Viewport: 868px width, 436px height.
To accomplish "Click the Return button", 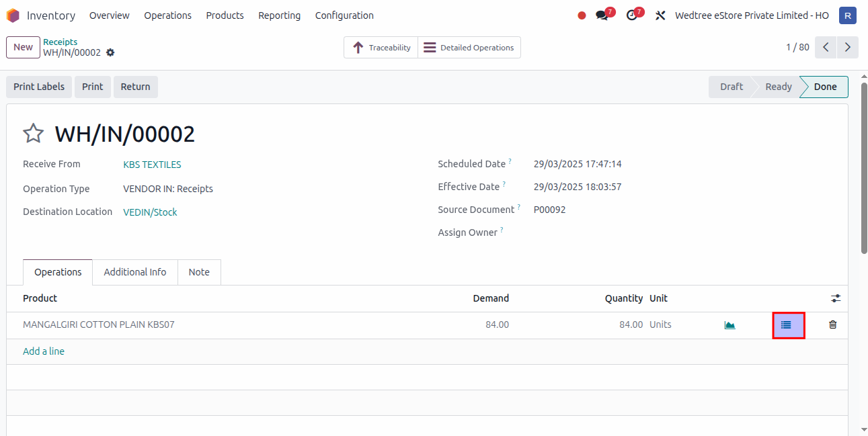I will [135, 87].
